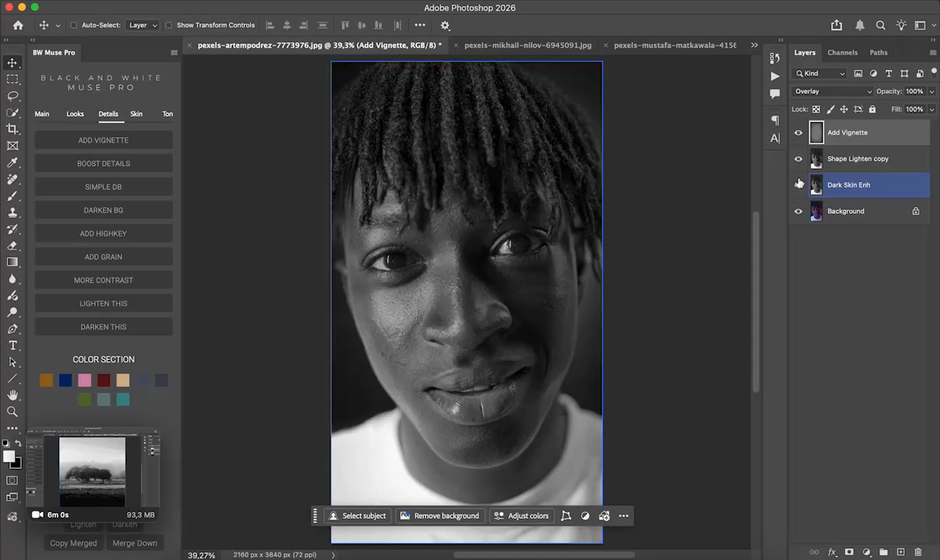This screenshot has width=940, height=560.
Task: Select the Clone Stamp tool
Action: [12, 212]
